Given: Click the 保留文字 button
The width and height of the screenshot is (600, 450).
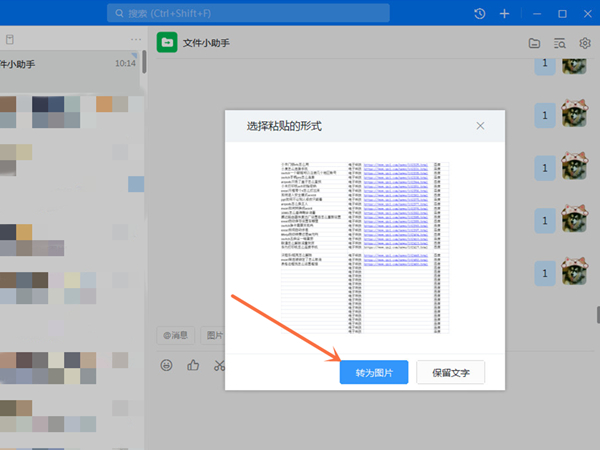Looking at the screenshot, I should coord(457,373).
